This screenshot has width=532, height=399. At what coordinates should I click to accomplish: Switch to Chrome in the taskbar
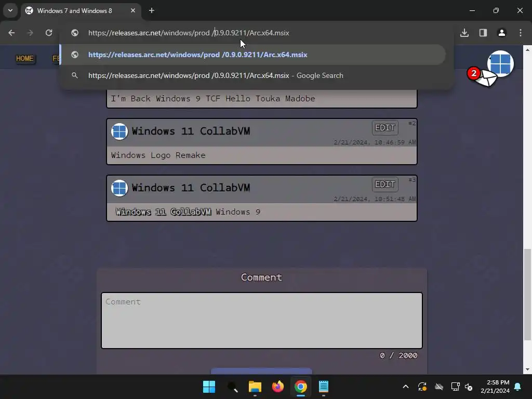301,387
